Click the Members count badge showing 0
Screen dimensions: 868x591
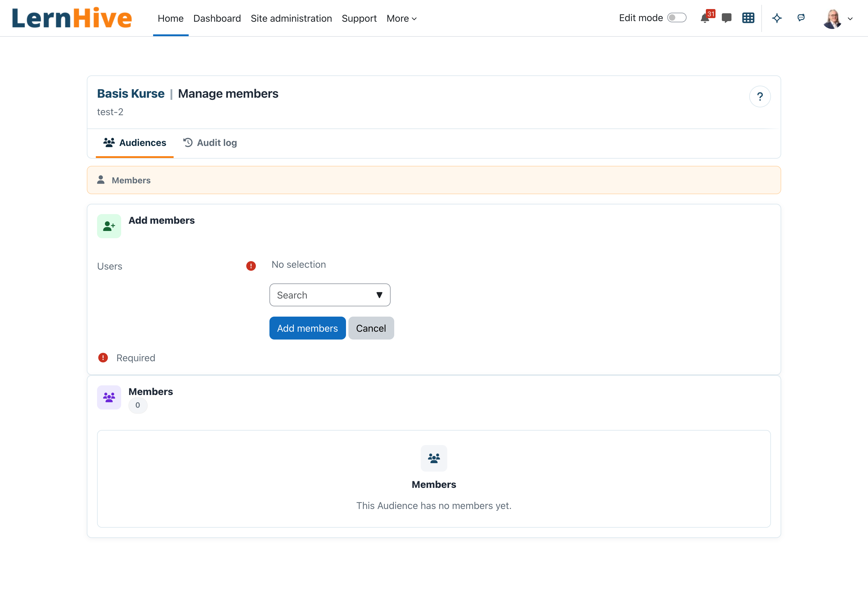pos(138,405)
